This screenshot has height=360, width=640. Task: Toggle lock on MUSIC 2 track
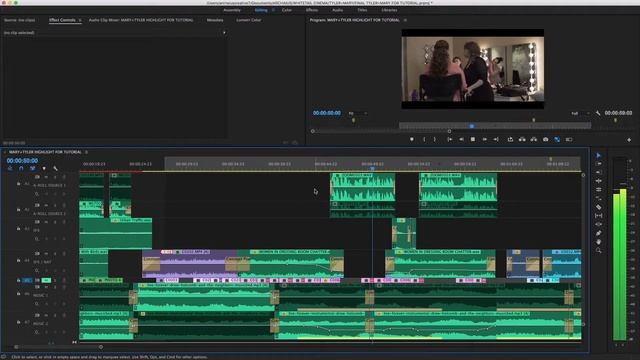18,322
